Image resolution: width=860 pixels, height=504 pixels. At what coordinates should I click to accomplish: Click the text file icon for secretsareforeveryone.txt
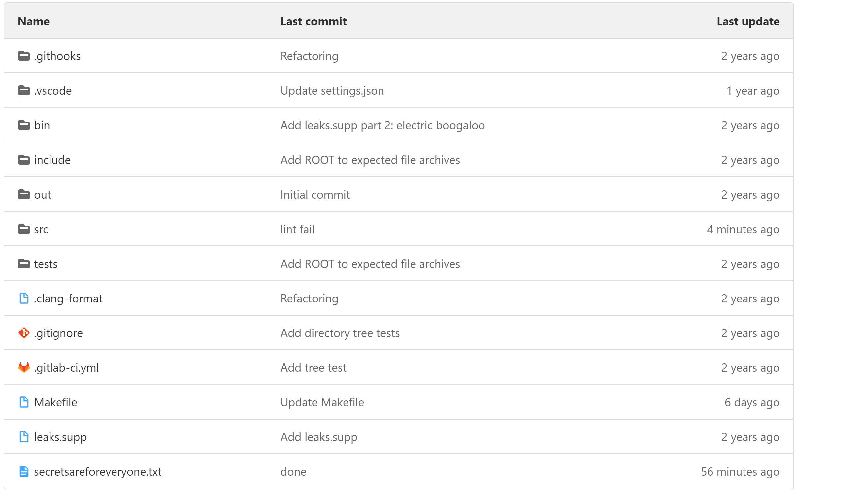coord(24,472)
